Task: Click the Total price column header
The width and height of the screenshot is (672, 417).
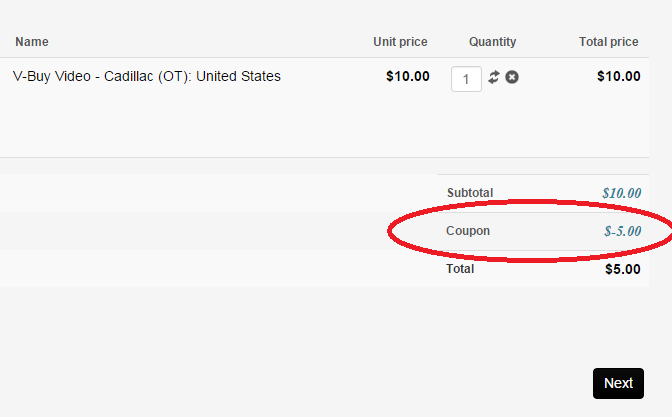Action: 608,42
